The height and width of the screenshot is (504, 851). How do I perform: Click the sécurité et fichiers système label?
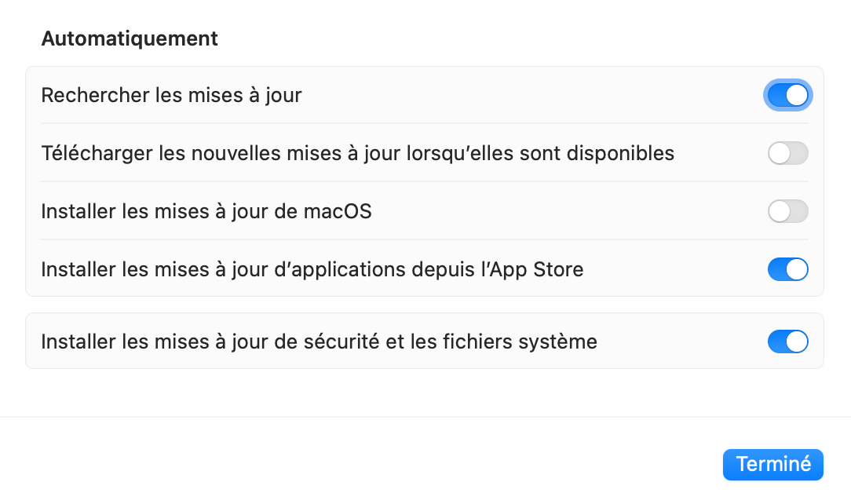click(319, 341)
